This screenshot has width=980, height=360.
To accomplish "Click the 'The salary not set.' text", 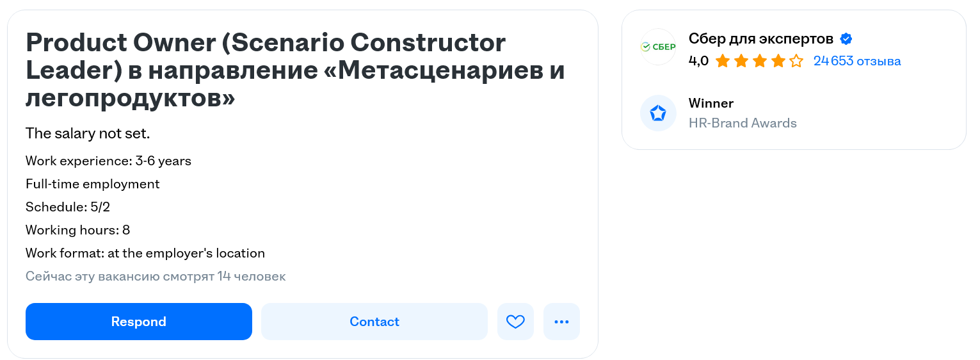I will point(88,134).
